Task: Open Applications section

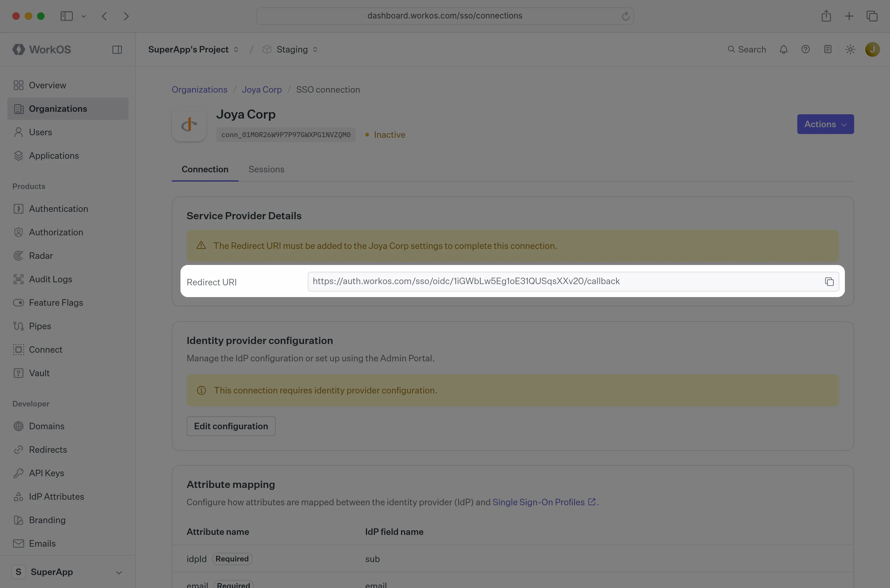Action: (68, 156)
